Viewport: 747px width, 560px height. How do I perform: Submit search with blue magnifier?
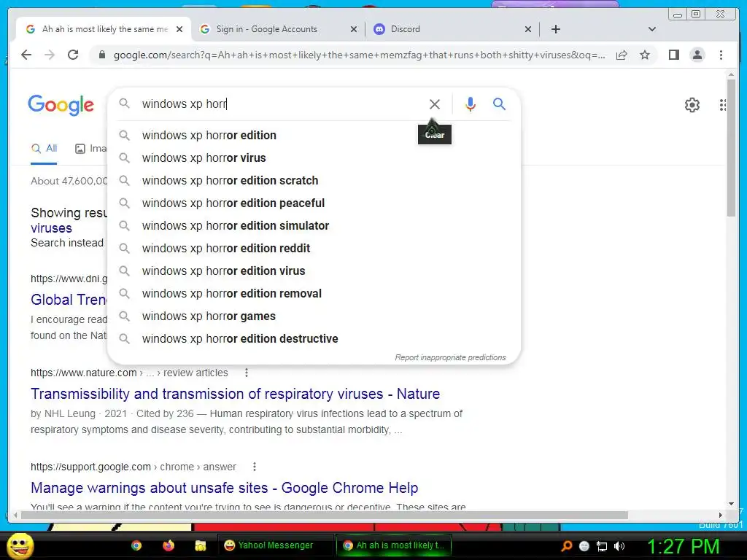click(499, 104)
